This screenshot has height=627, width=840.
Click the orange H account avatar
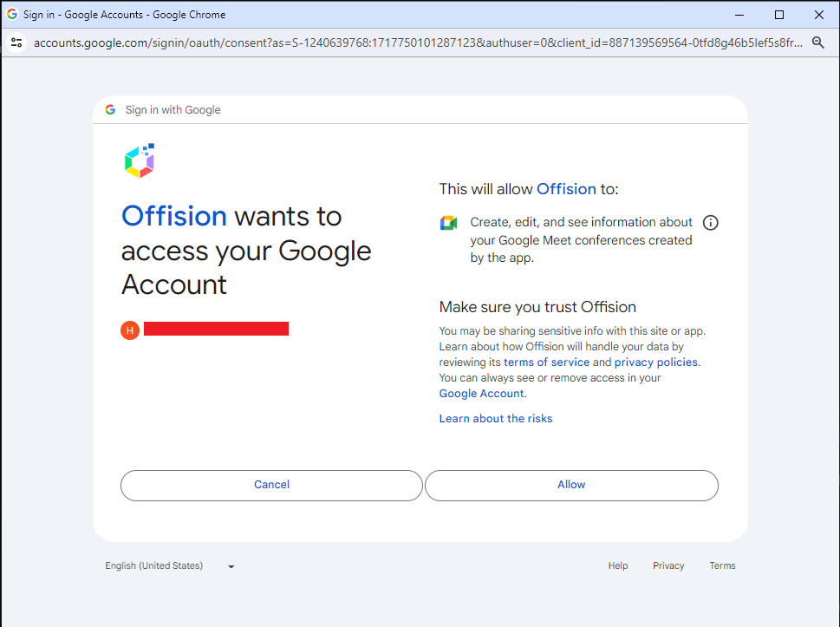tap(130, 330)
